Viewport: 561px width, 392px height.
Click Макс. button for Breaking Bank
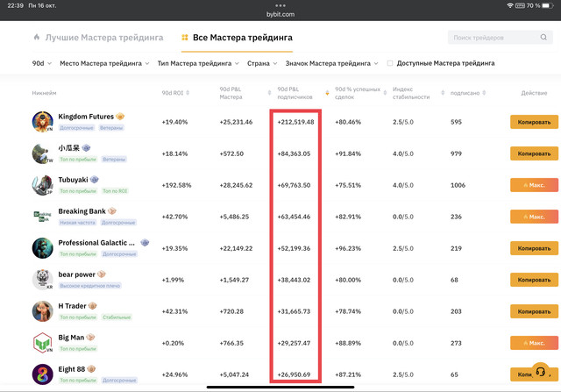pos(534,217)
